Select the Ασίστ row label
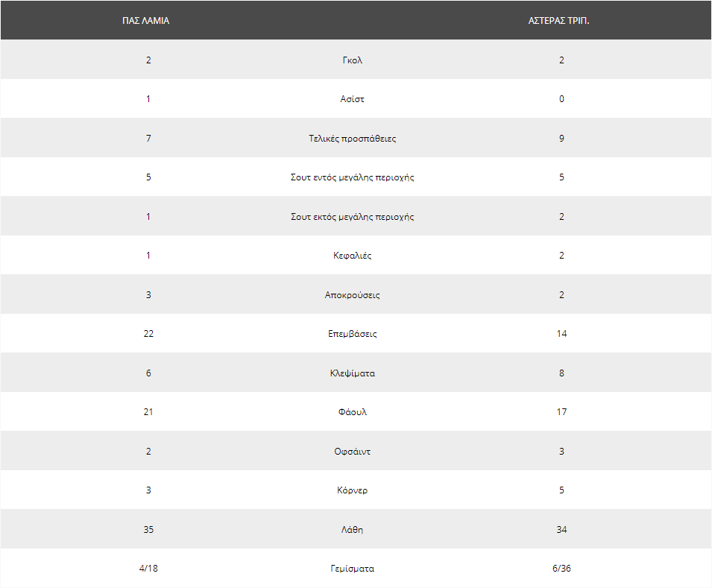The width and height of the screenshot is (712, 588). click(x=353, y=99)
